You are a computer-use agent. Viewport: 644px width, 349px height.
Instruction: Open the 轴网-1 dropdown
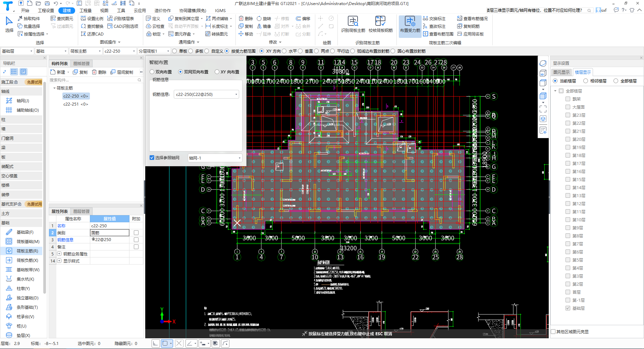click(215, 158)
